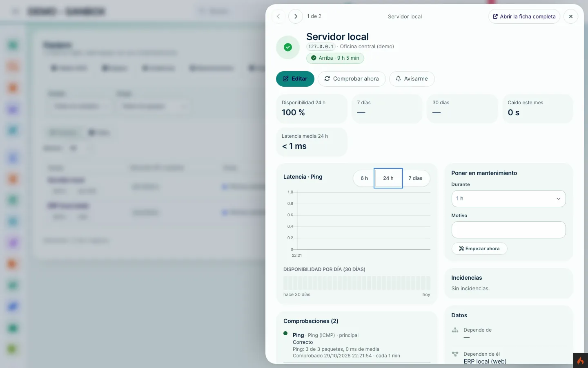Click the Arriba 9 h 5 min status badge
Image resolution: width=588 pixels, height=368 pixels.
(x=335, y=58)
